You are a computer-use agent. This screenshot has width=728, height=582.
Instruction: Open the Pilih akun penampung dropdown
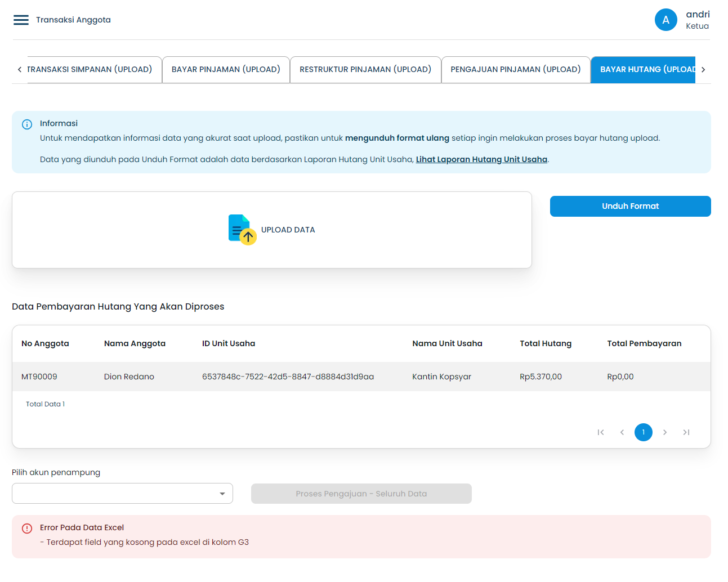(x=122, y=494)
